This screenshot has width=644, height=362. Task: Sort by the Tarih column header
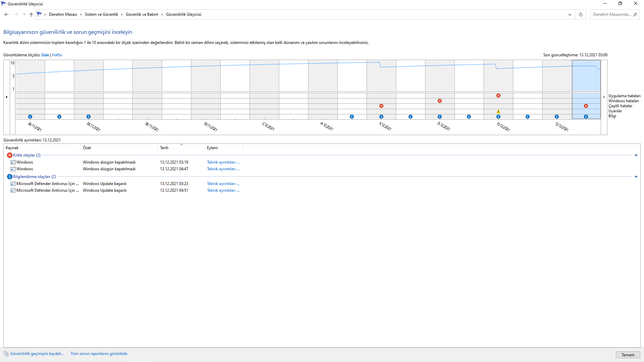tap(181, 148)
